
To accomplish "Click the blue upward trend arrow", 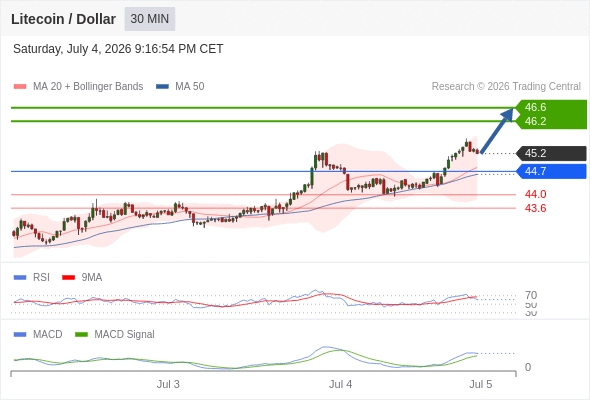I will pyautogui.click(x=497, y=131).
